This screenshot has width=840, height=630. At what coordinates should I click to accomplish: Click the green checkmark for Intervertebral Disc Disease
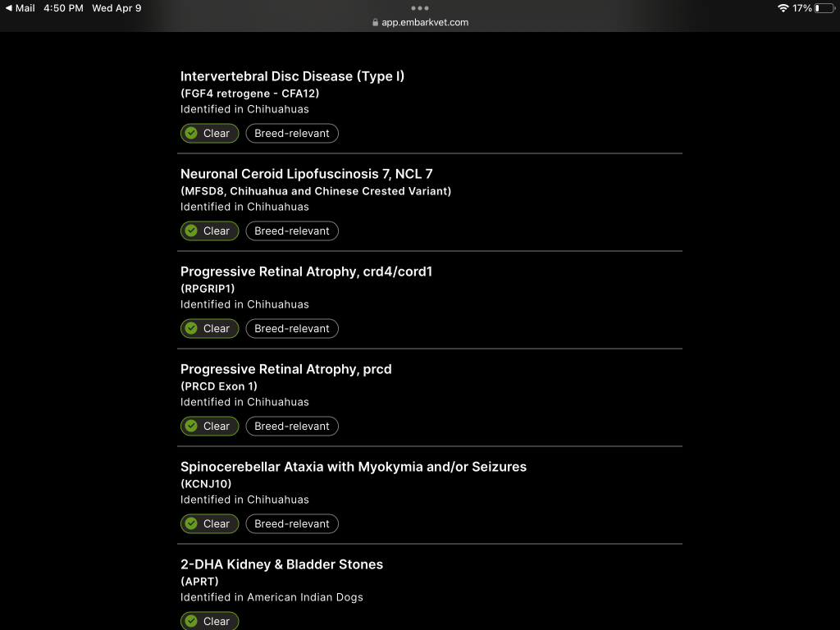pos(191,133)
